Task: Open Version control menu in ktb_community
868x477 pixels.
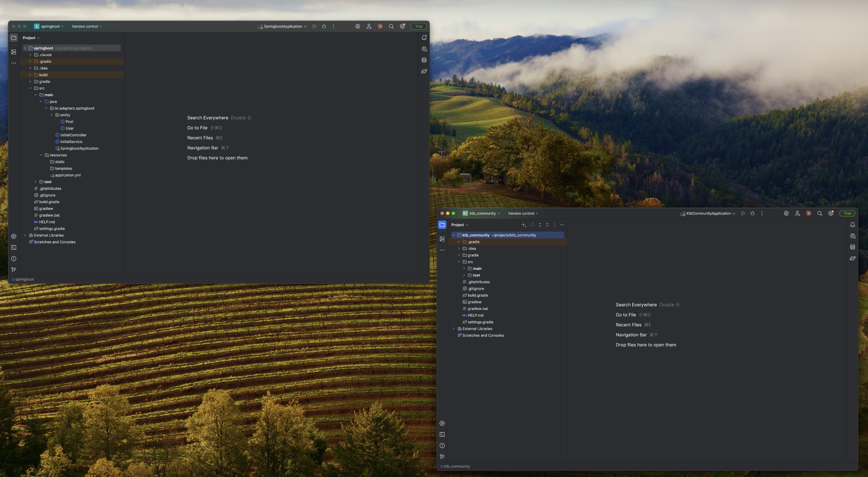Action: tap(523, 213)
